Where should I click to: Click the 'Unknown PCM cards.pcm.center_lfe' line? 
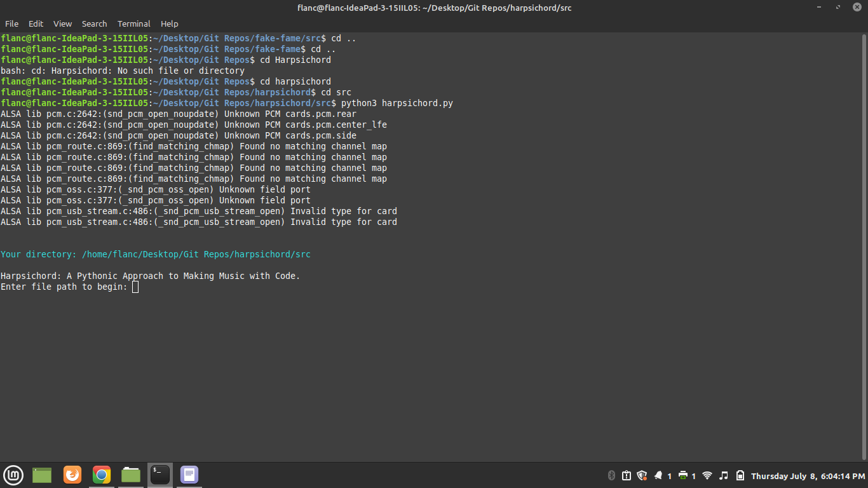click(194, 125)
